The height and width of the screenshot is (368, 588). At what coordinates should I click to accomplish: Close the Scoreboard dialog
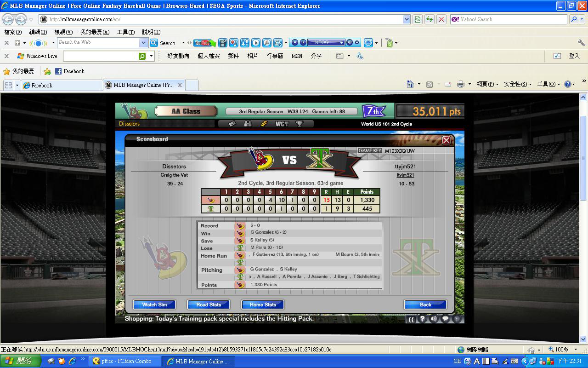(446, 140)
